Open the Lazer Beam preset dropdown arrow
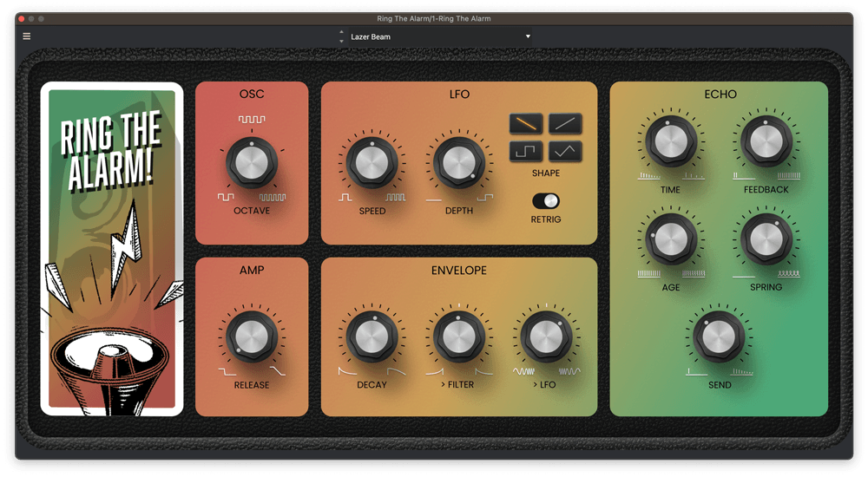Viewport: 868px width, 477px height. point(528,36)
